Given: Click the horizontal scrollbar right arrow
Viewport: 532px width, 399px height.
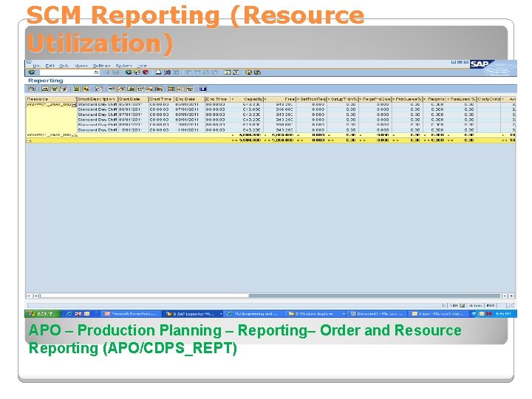Looking at the screenshot, I should point(512,296).
